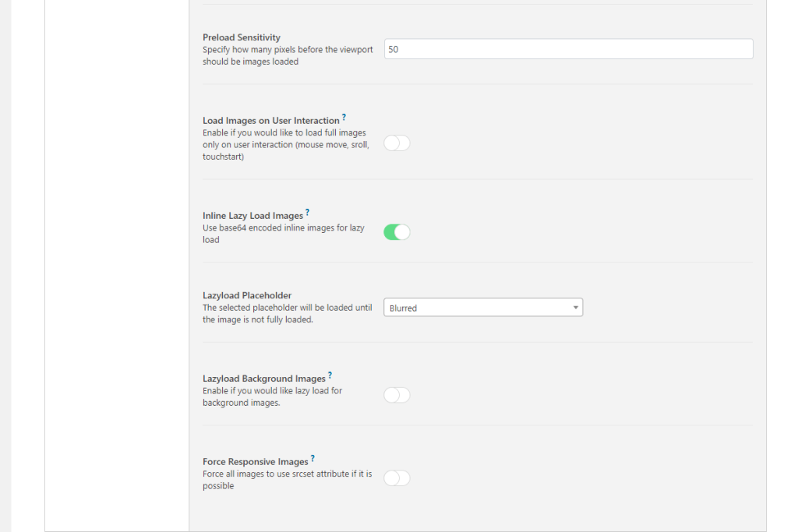Turn on Lazyload Background Images switch
The image size is (798, 532).
[397, 395]
